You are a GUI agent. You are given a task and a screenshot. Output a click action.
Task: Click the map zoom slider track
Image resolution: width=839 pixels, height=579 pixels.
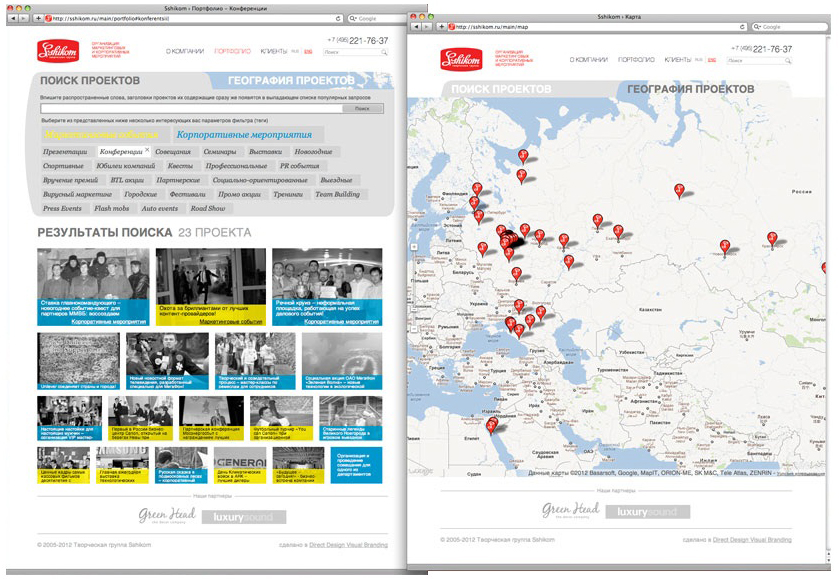click(x=414, y=286)
